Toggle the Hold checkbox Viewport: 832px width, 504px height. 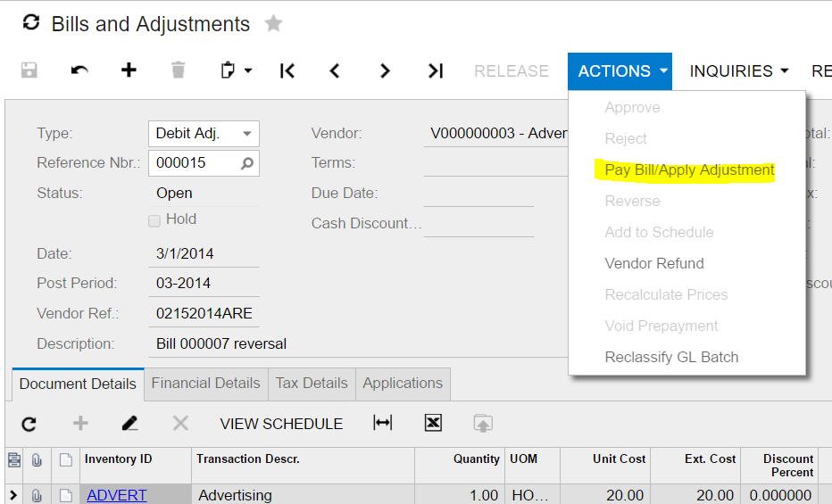(154, 220)
